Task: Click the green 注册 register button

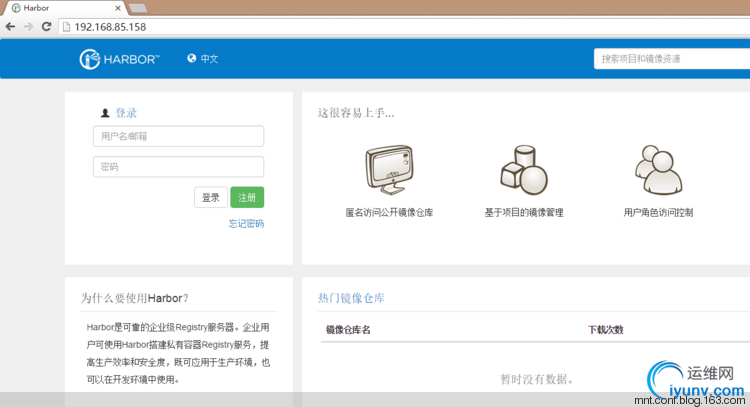Action: click(247, 198)
